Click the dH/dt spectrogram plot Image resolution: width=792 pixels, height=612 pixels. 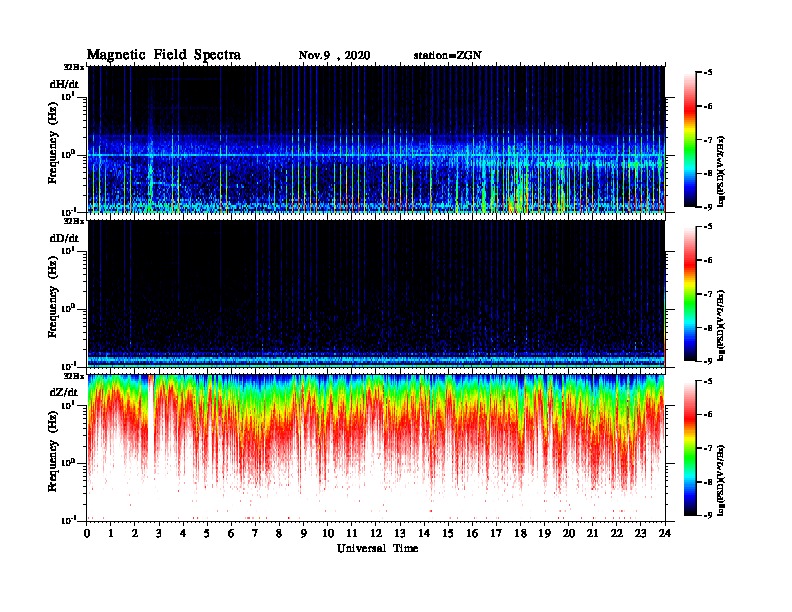coord(376,139)
